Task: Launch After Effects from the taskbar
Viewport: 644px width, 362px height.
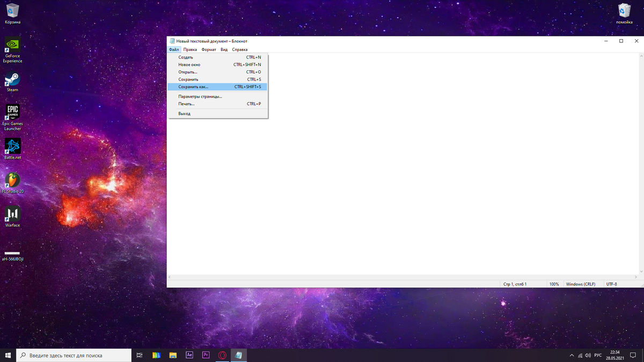Action: click(x=189, y=355)
